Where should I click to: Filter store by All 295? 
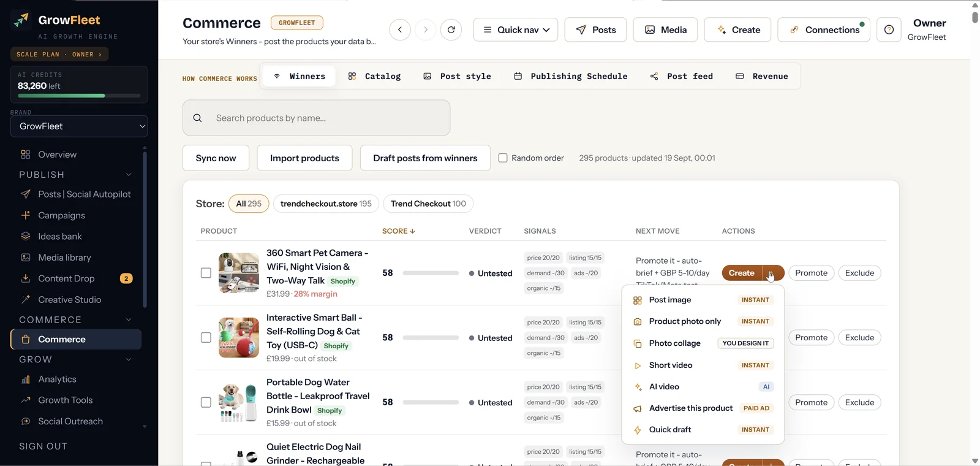pos(249,204)
